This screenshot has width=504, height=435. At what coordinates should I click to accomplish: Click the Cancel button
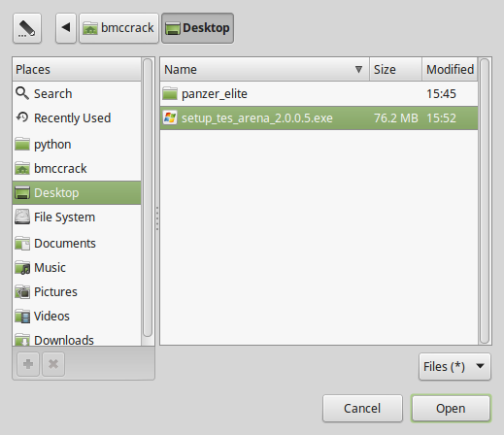362,408
